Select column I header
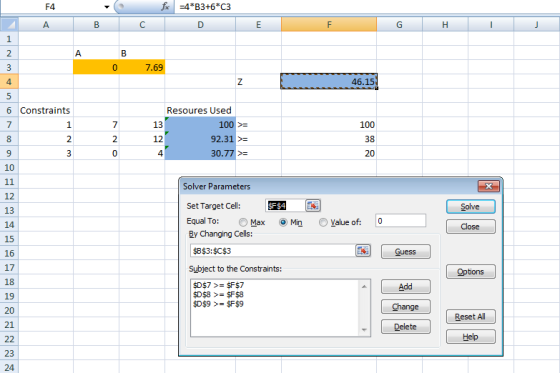560x373 pixels. [491, 25]
